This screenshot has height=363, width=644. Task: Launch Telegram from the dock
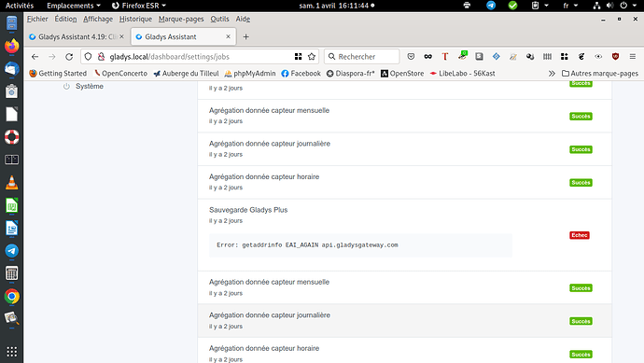(11, 250)
